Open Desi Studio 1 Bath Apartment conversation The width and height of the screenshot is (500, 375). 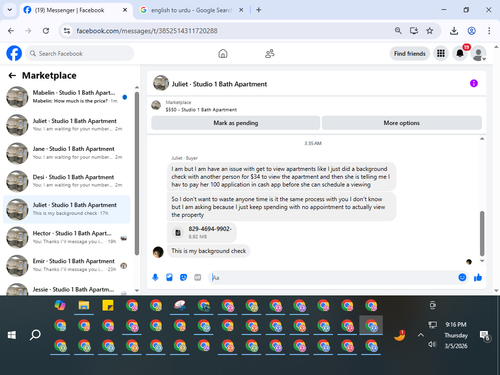(x=67, y=181)
